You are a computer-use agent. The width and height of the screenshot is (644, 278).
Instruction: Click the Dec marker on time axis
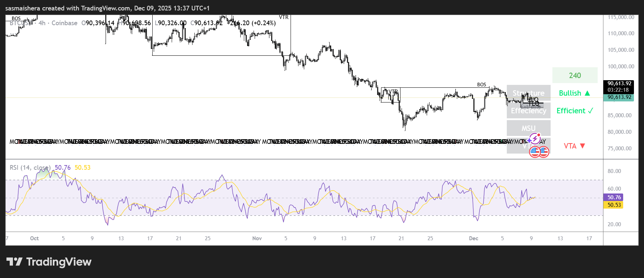(x=473, y=238)
